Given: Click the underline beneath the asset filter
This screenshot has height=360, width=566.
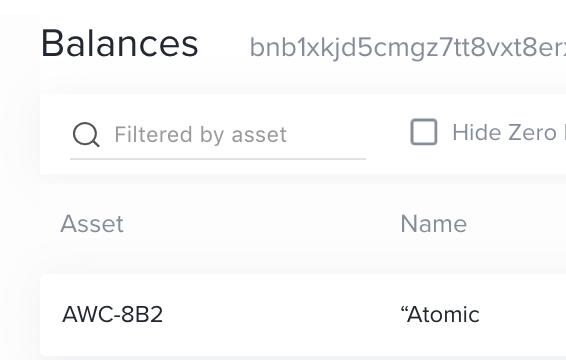Looking at the screenshot, I should click(218, 159).
